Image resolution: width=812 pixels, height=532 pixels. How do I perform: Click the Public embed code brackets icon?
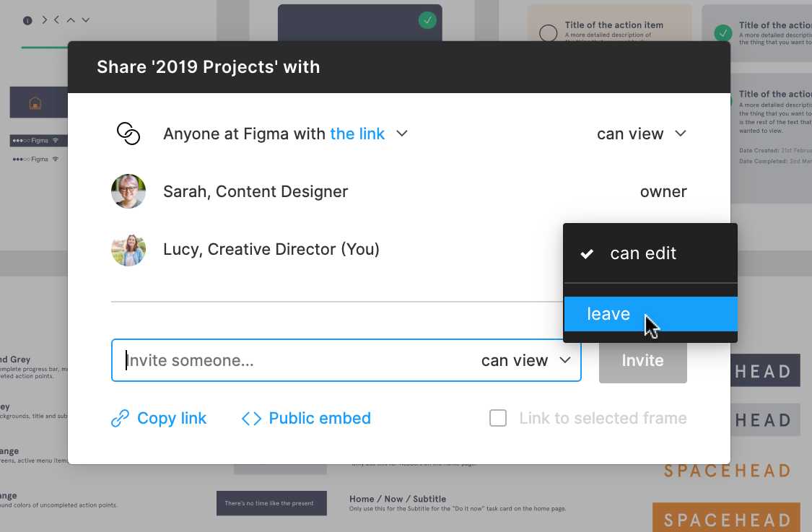[251, 419]
